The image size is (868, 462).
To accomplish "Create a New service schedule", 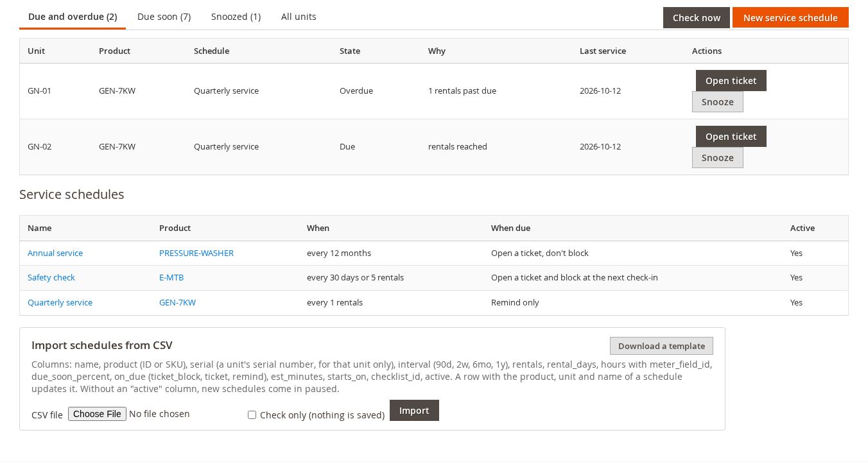I will point(790,18).
